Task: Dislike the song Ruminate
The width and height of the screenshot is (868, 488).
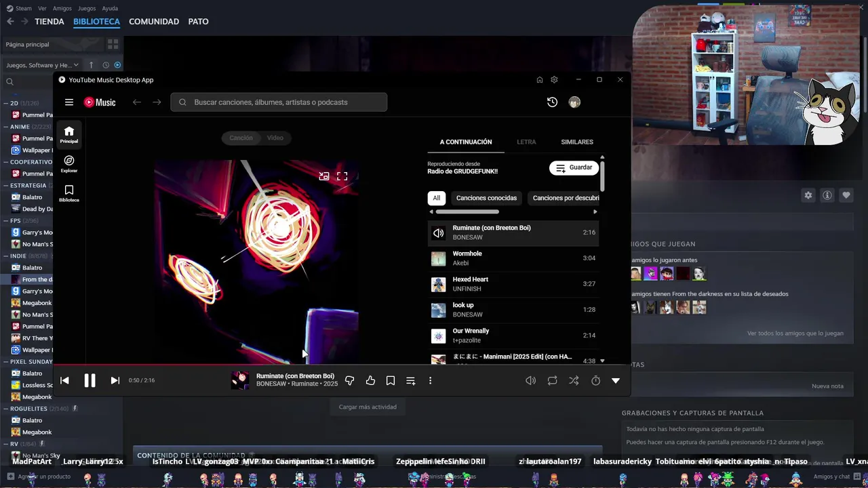Action: (x=350, y=381)
